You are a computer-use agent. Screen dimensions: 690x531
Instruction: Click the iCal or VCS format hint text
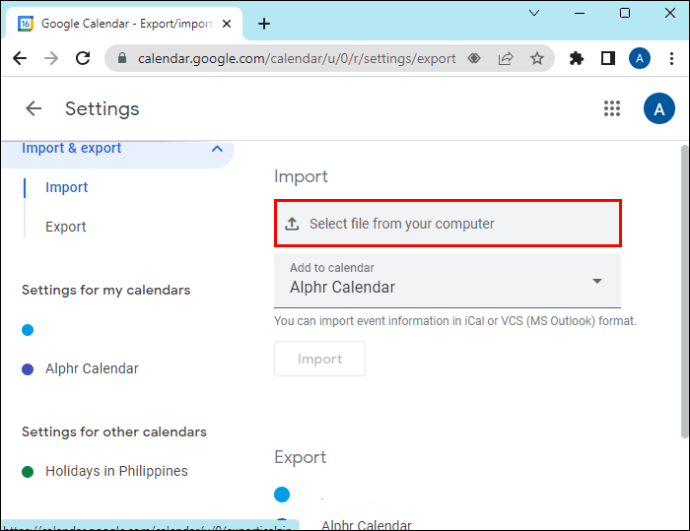coord(455,321)
